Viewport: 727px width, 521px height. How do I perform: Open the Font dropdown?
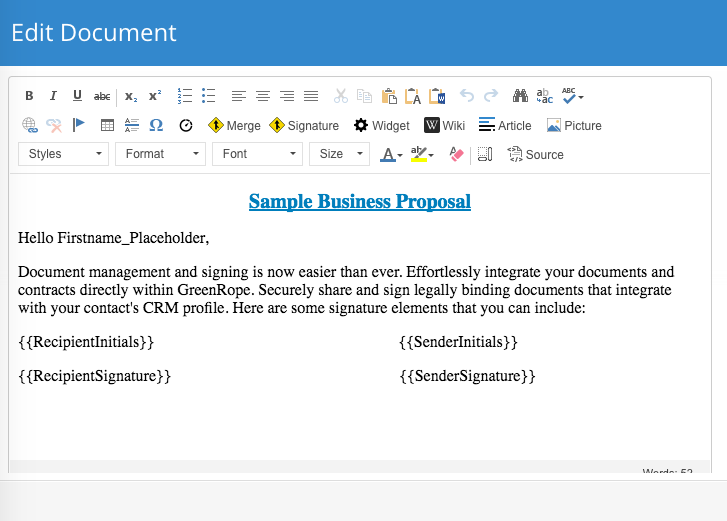click(x=257, y=154)
